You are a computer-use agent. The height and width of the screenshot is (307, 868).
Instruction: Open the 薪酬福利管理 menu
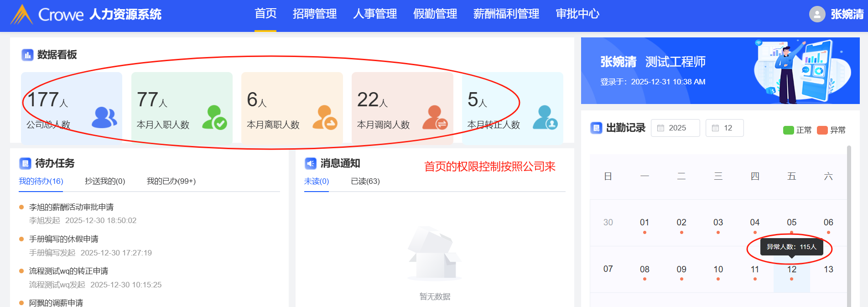coord(506,14)
